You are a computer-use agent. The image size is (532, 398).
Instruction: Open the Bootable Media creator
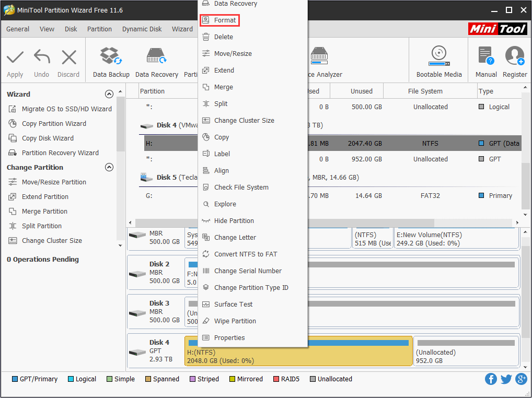439,60
